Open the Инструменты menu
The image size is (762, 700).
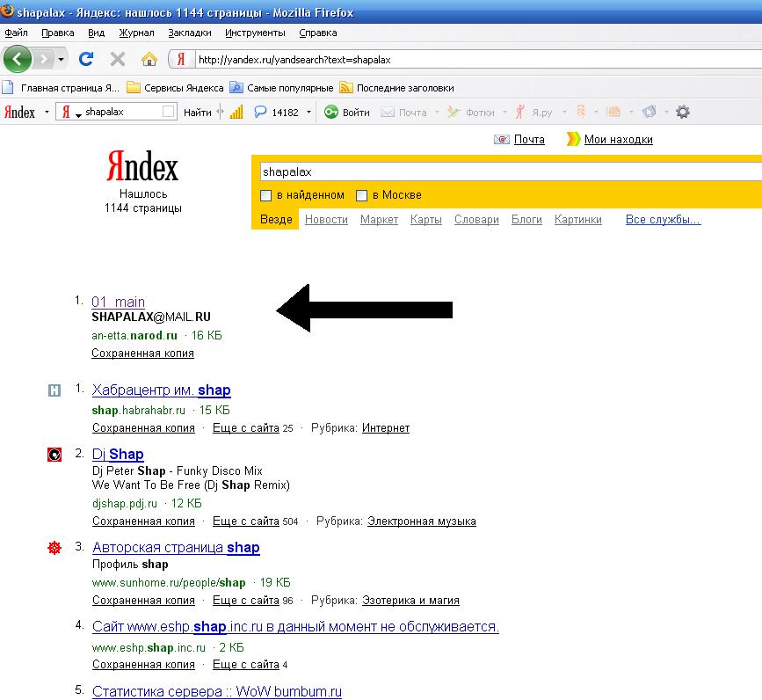(x=255, y=33)
